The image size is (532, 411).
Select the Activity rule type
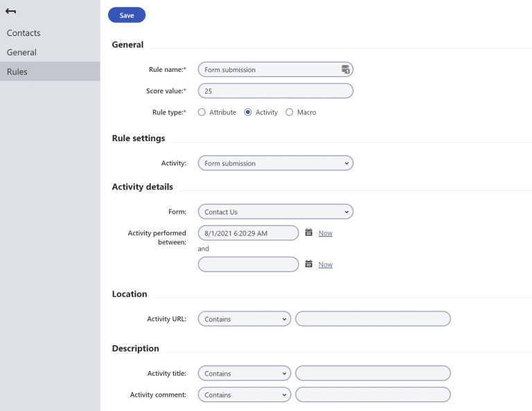click(248, 112)
